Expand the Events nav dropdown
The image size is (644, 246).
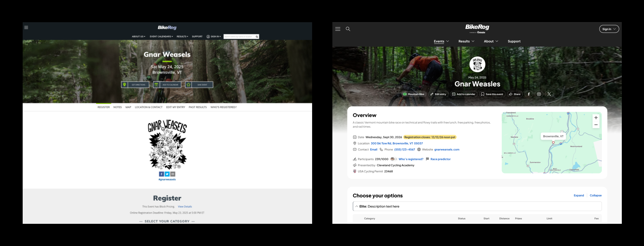pos(441,41)
